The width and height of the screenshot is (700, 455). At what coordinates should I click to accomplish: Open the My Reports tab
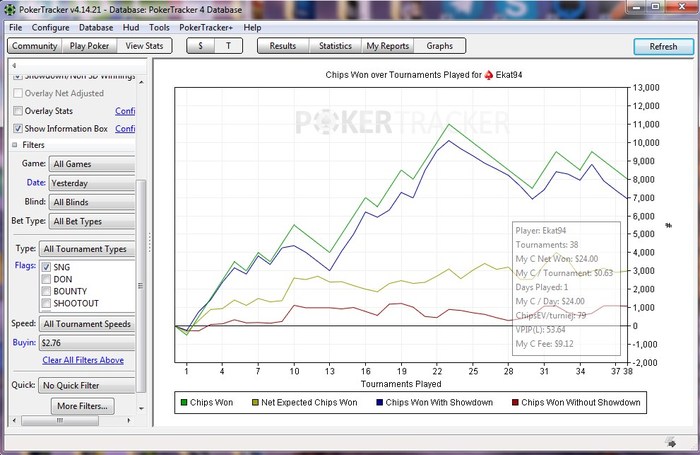coord(388,46)
